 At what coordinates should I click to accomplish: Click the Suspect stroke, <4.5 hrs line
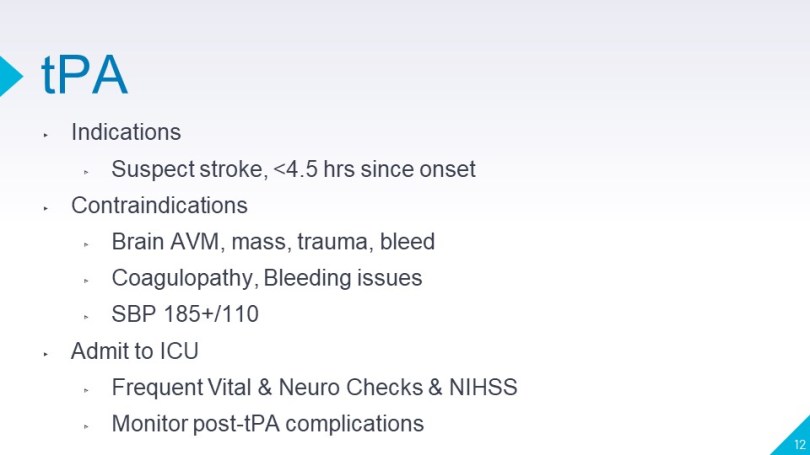[293, 169]
